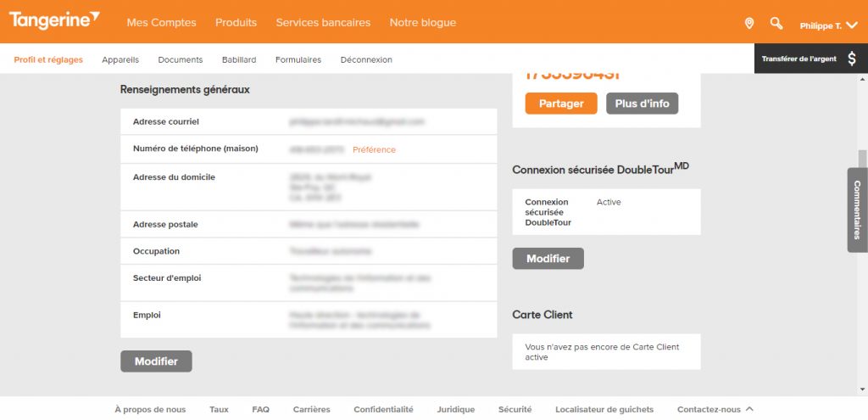This screenshot has width=868, height=420.
Task: Click the Carte Client heading
Action: click(x=542, y=315)
